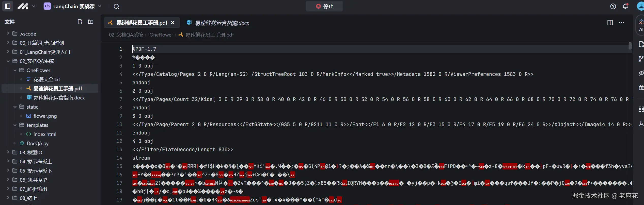Close the 易速鲜花员工手册.pdf tab
The image size is (644, 205).
click(x=173, y=23)
